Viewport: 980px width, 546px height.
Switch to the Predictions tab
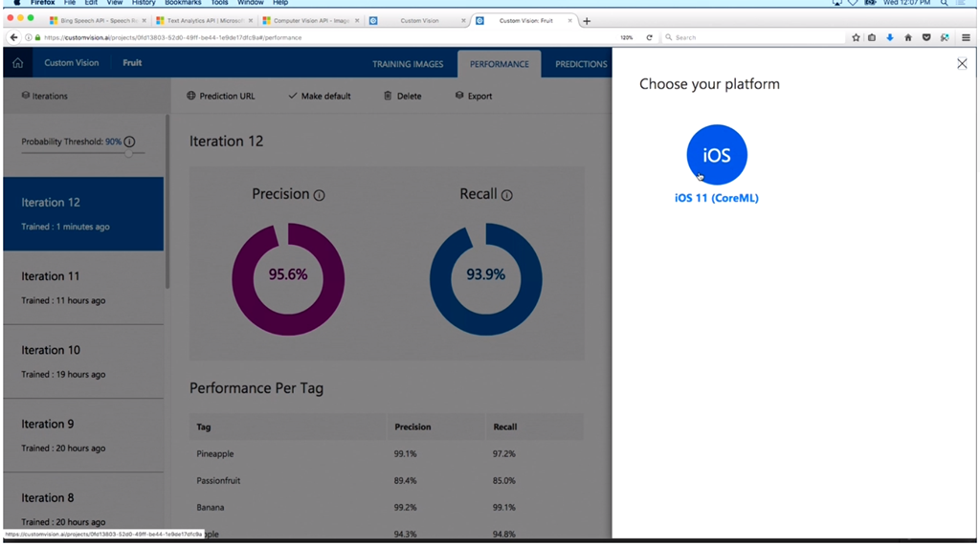point(581,64)
